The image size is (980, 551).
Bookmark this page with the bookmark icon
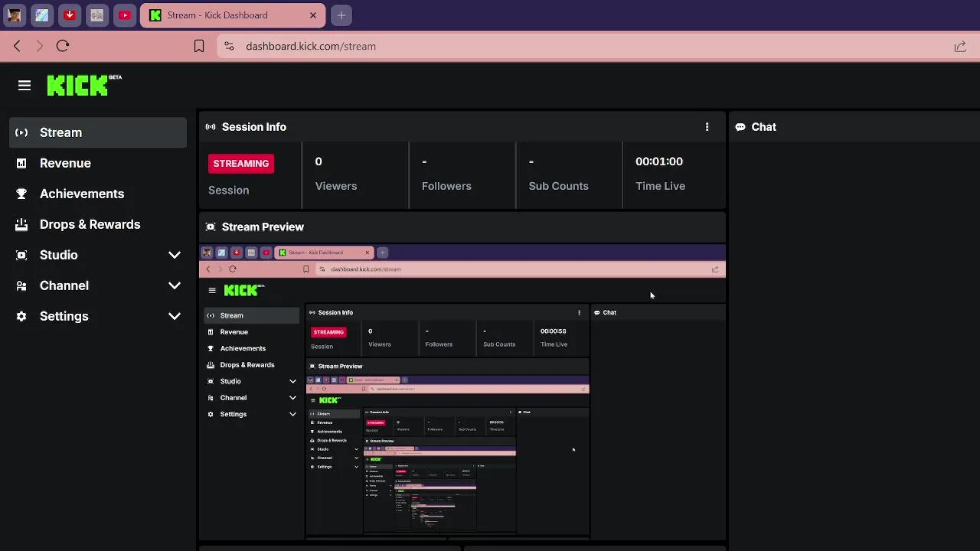point(199,46)
